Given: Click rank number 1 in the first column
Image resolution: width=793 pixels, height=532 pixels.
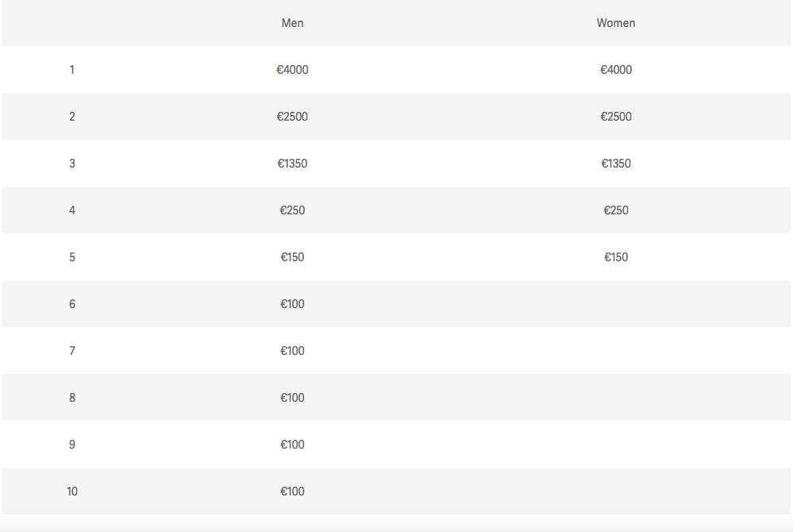Looking at the screenshot, I should [72, 70].
